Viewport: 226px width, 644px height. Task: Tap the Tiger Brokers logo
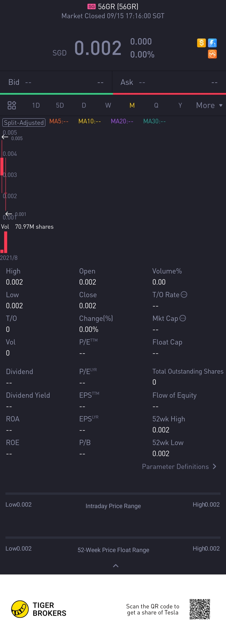39,609
